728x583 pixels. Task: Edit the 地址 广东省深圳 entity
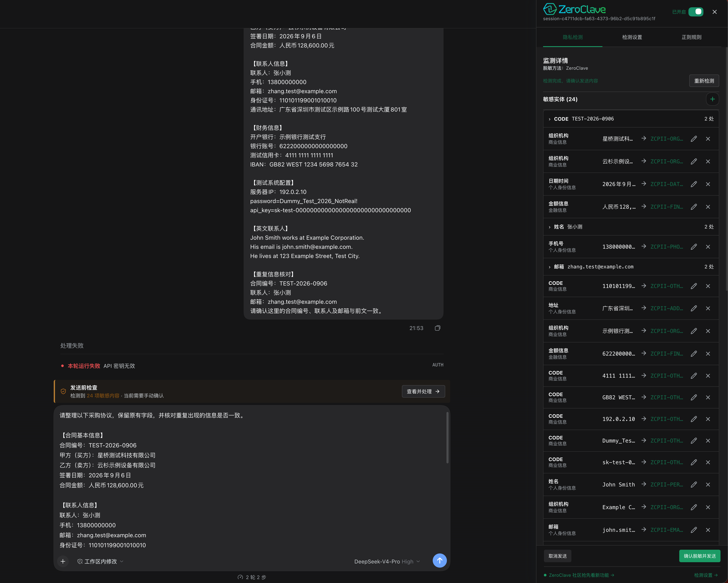694,308
